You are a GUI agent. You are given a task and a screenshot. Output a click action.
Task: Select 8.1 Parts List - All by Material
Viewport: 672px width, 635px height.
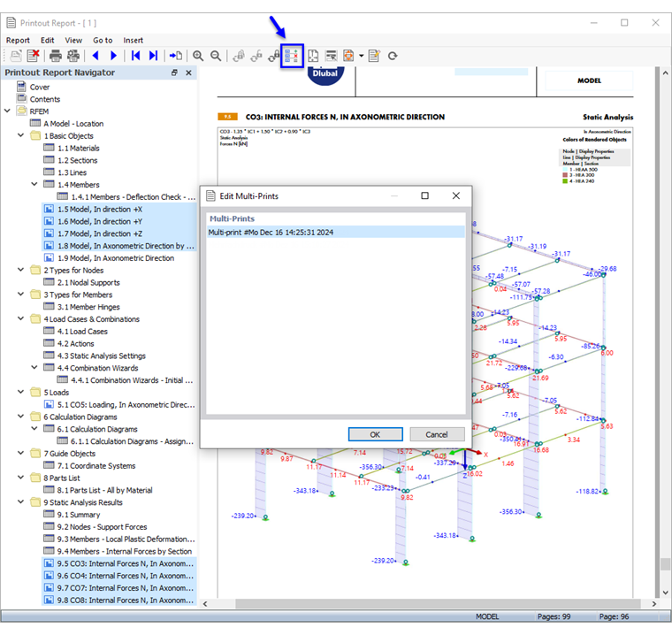(x=105, y=490)
